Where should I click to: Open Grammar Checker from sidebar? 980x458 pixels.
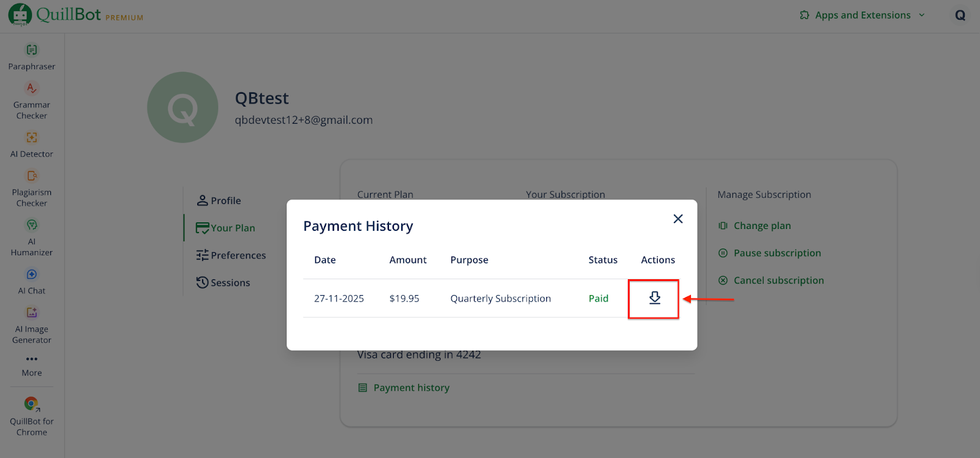click(x=32, y=100)
